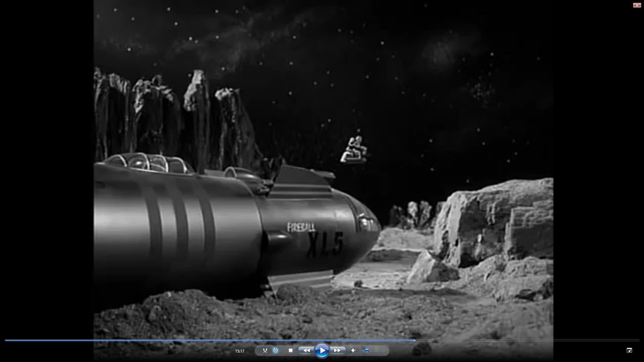The height and width of the screenshot is (362, 644).
Task: Toggle the repeat button
Action: click(276, 350)
